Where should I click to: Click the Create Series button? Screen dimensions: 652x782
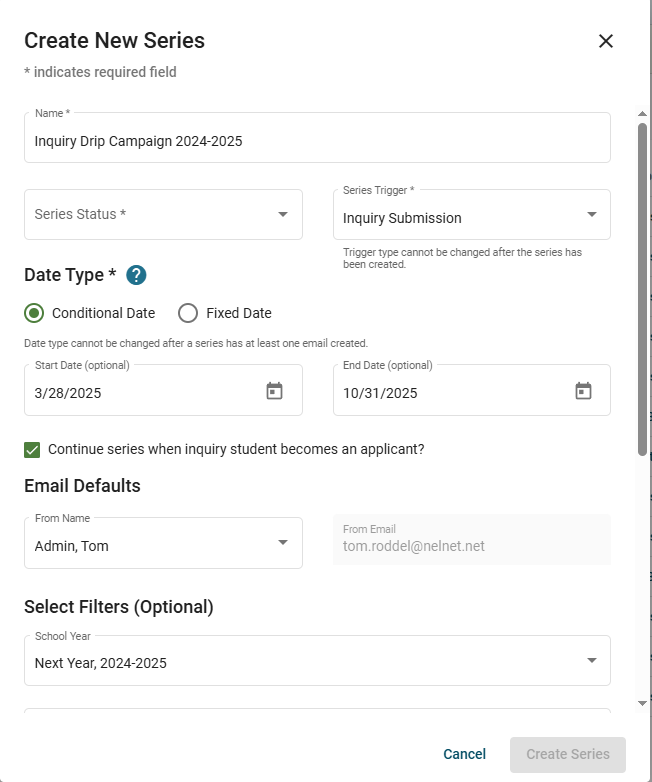567,754
